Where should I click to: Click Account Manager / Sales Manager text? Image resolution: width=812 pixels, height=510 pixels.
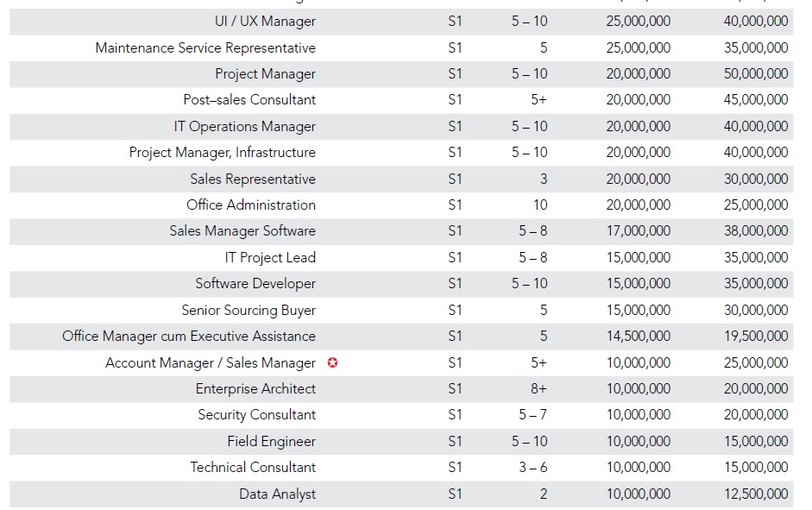(211, 363)
